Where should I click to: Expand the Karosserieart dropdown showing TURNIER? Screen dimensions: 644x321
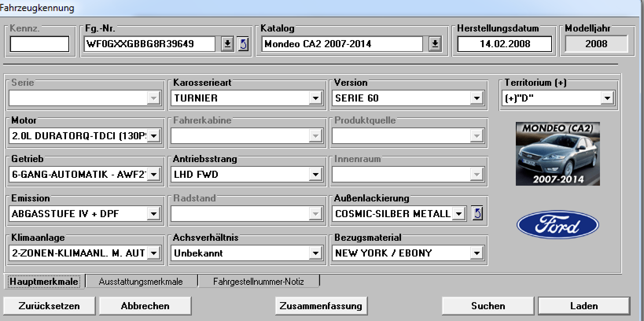[315, 98]
